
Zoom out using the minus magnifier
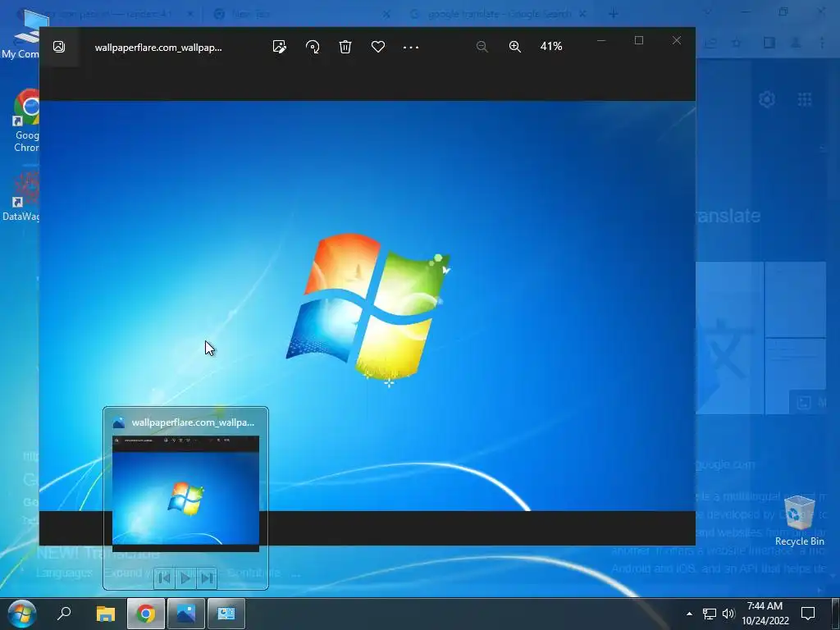click(x=482, y=47)
